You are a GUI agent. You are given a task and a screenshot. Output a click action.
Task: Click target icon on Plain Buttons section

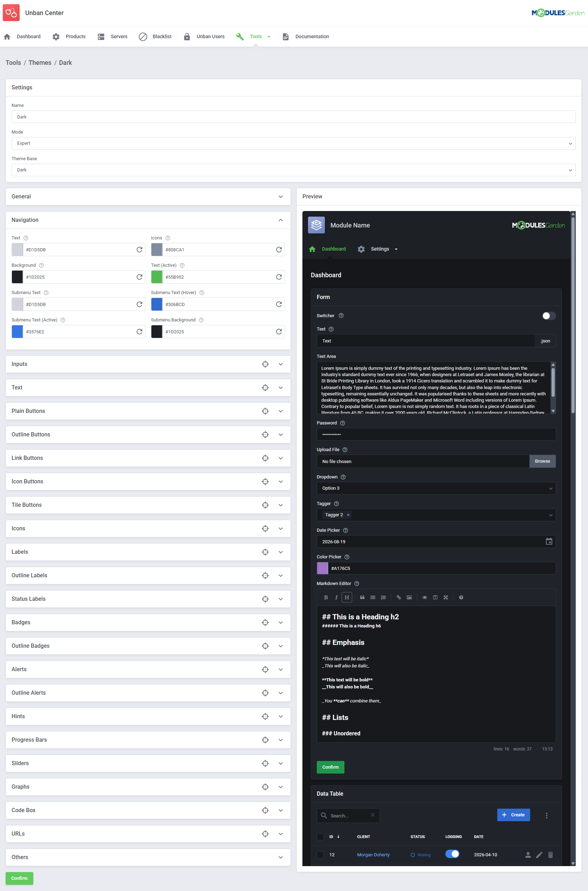(x=265, y=411)
